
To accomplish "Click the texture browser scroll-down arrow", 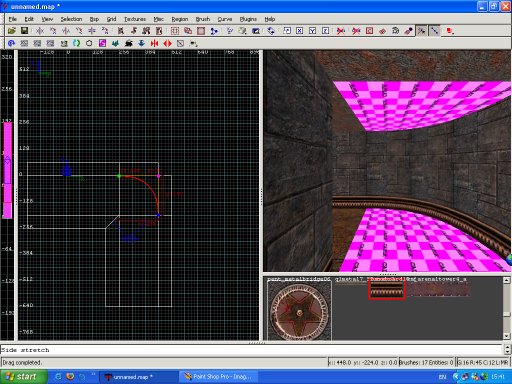I will click(506, 336).
